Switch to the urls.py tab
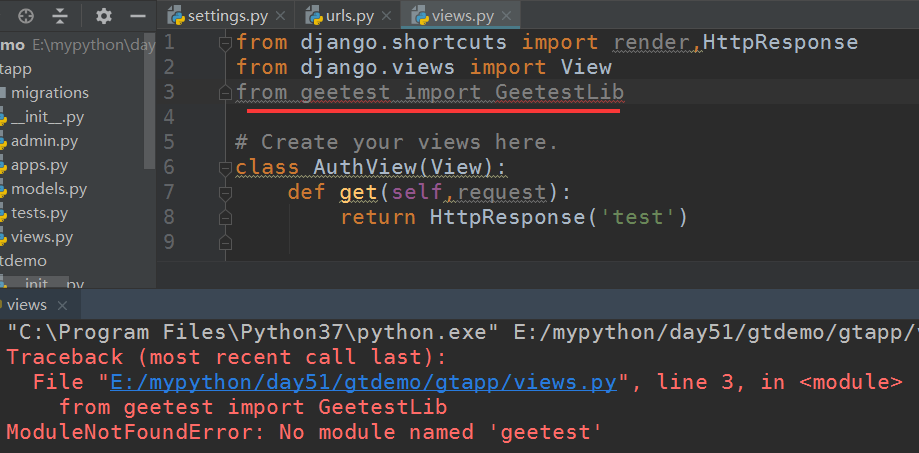This screenshot has height=453, width=919. tap(340, 17)
